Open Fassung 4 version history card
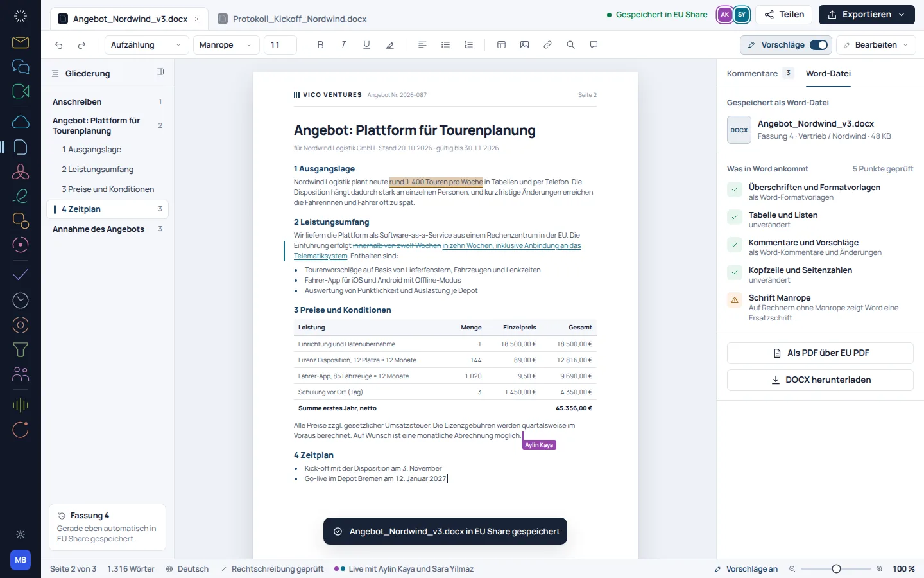The width and height of the screenshot is (924, 578). point(107,527)
